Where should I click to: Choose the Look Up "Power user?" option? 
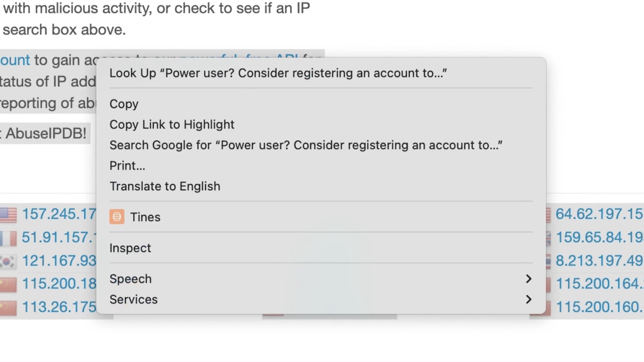click(x=278, y=73)
